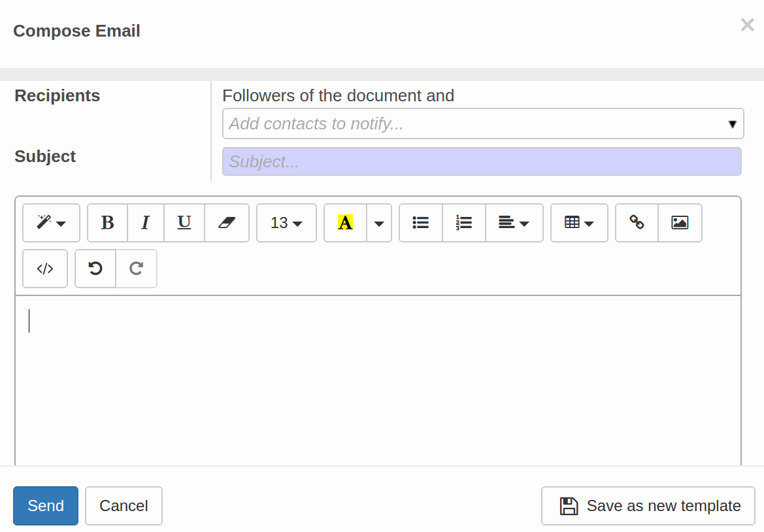Focus the Subject input field
The height and width of the screenshot is (532, 764).
point(482,161)
